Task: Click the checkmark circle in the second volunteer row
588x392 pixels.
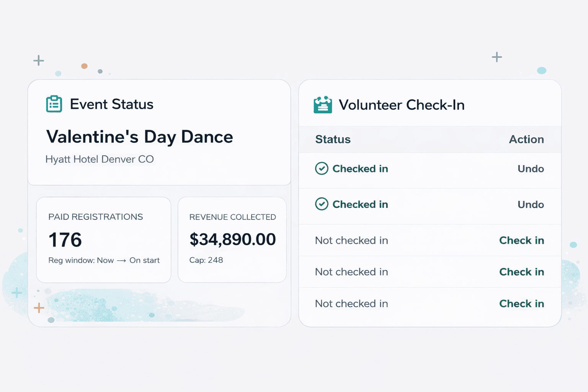Action: (x=322, y=204)
